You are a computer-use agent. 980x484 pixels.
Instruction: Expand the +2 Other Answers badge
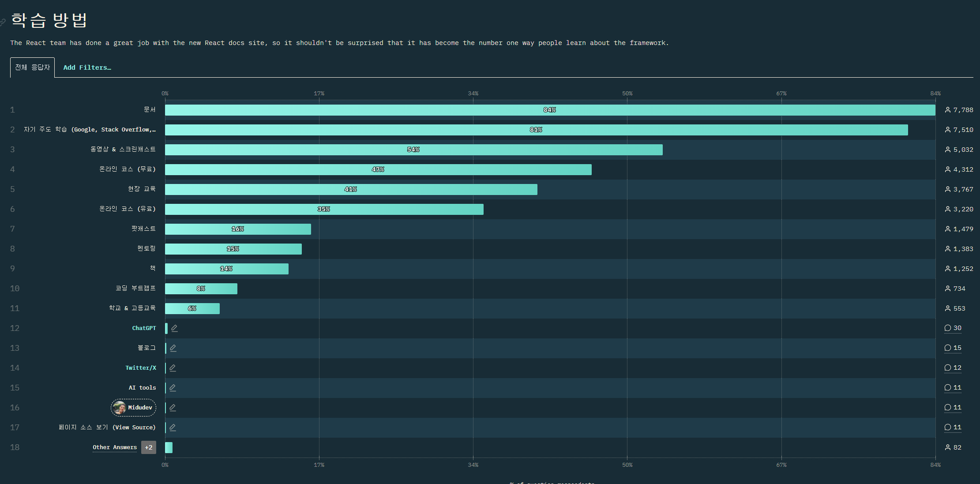(x=149, y=447)
